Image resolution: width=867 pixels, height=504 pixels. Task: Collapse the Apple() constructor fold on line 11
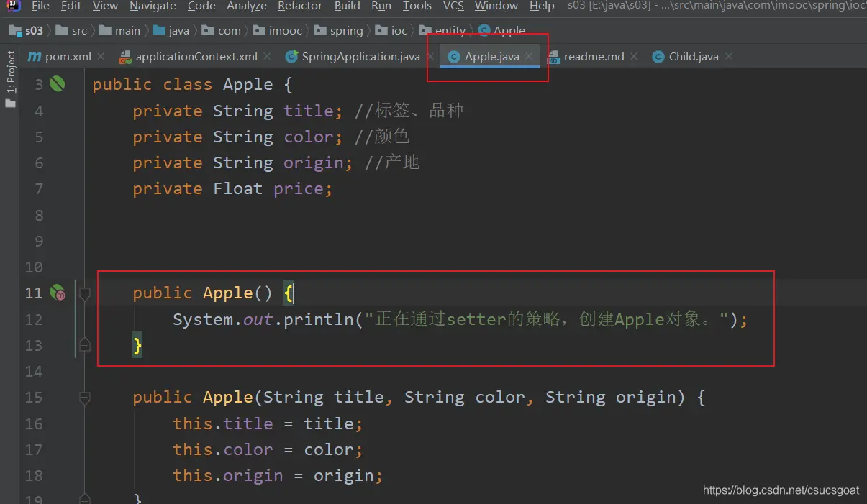click(x=85, y=293)
